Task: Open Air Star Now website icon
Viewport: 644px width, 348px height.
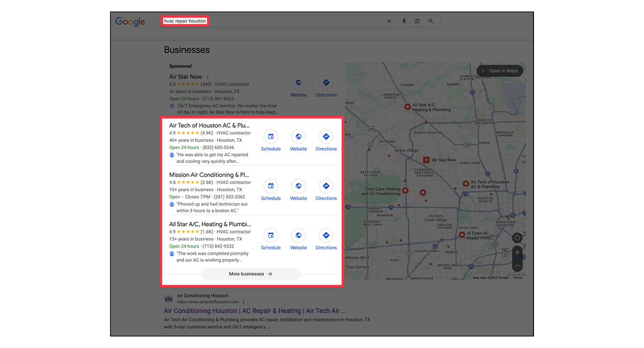Action: click(x=298, y=83)
